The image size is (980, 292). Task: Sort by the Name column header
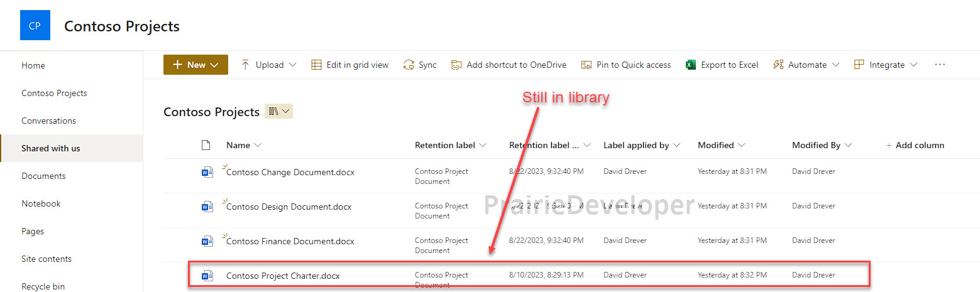click(x=244, y=145)
